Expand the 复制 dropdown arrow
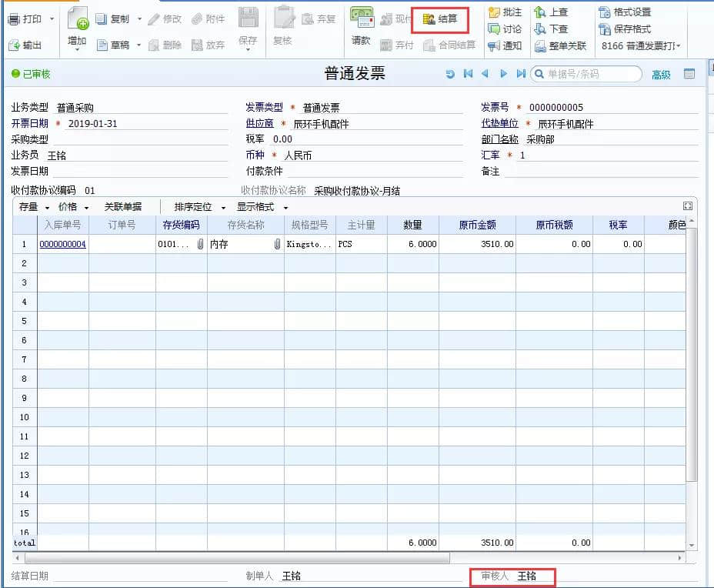Image resolution: width=714 pixels, height=588 pixels. point(139,19)
